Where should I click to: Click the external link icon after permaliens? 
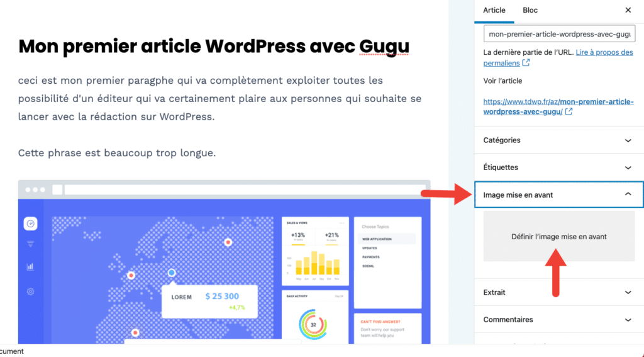point(526,63)
